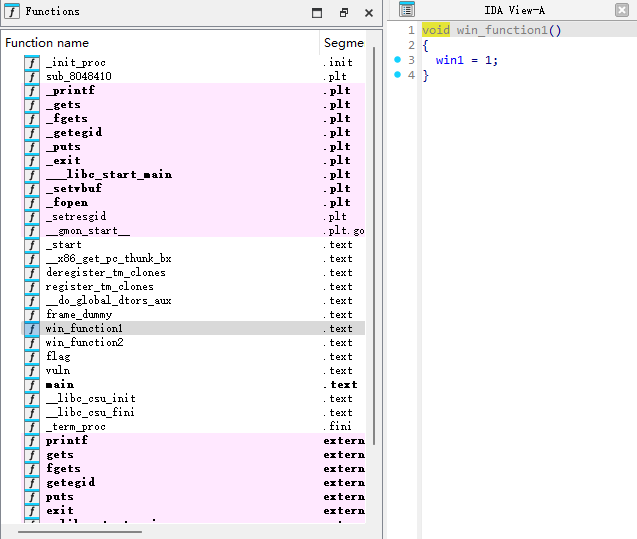Click the function icon next to _start
Image resolution: width=637 pixels, height=539 pixels.
click(x=32, y=244)
